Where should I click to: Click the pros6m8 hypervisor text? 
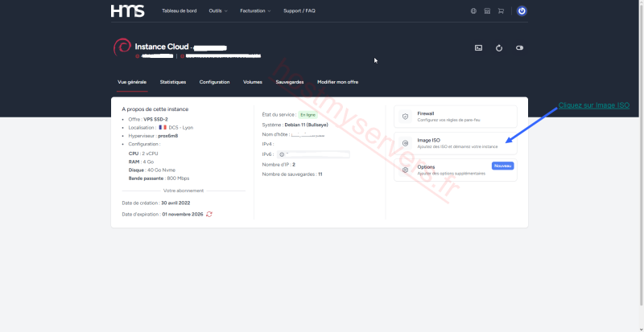(x=168, y=136)
